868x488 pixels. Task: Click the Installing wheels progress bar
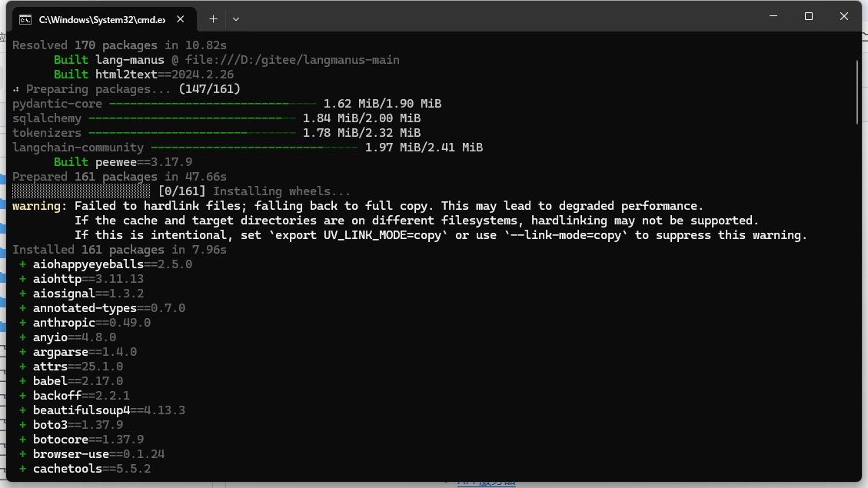[81, 191]
